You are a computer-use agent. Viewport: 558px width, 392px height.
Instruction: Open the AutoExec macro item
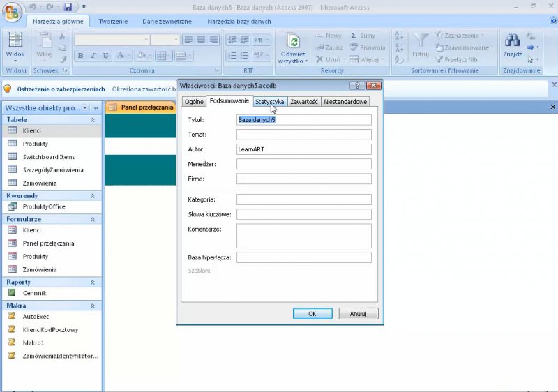tap(35, 317)
